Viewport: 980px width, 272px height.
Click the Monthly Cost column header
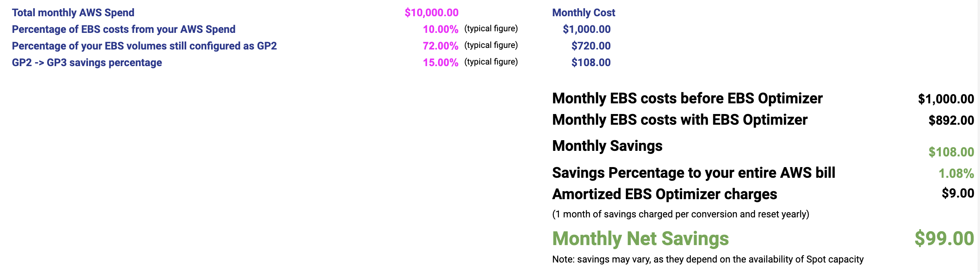tap(583, 13)
